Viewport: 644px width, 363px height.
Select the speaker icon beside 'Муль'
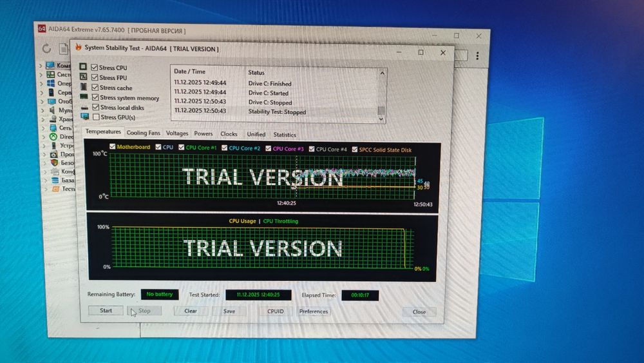pyautogui.click(x=52, y=110)
